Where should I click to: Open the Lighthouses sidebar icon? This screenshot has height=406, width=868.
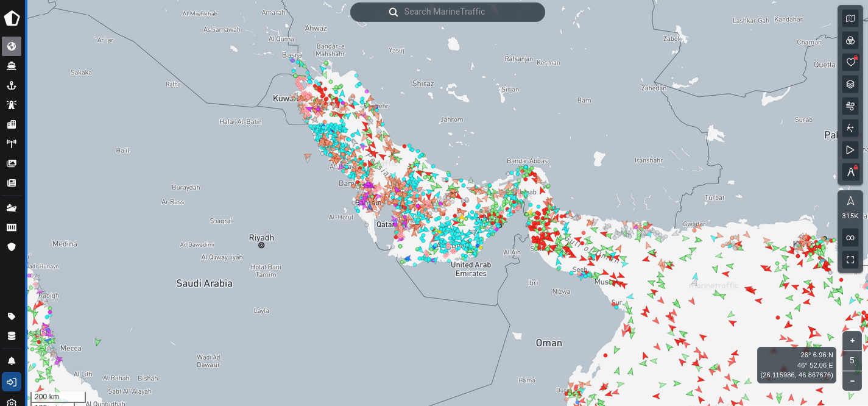point(12,105)
